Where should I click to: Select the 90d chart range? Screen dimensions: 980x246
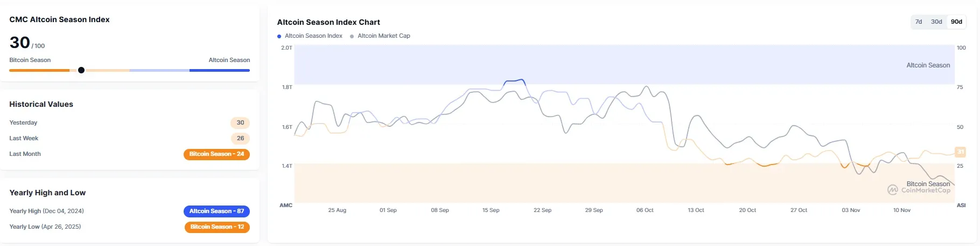(956, 22)
